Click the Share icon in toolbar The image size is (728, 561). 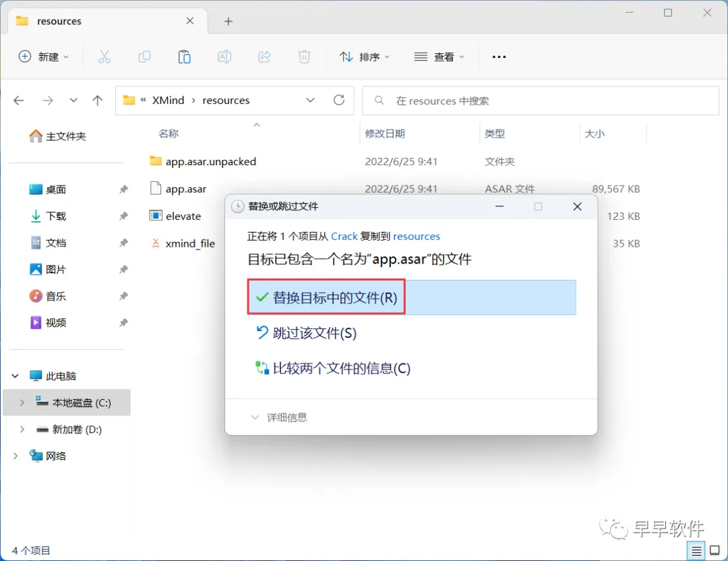pyautogui.click(x=264, y=57)
